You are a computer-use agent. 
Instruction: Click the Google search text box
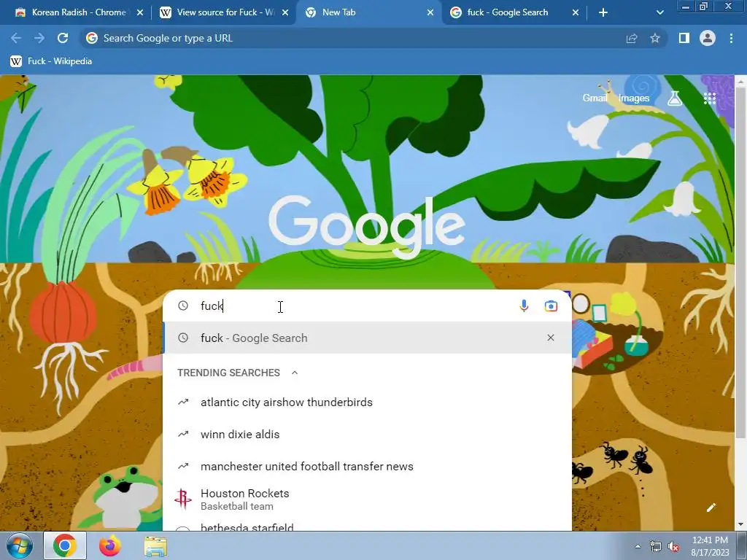(352, 306)
